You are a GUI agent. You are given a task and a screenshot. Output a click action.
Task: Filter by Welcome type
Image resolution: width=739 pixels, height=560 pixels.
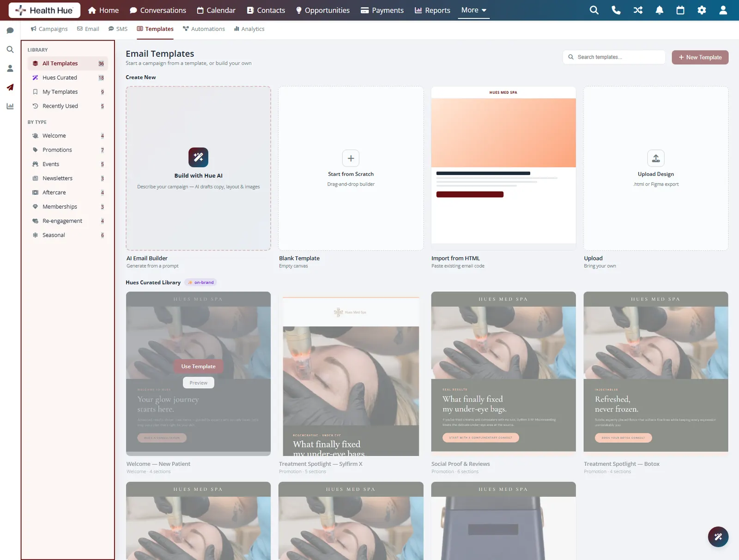point(68,136)
